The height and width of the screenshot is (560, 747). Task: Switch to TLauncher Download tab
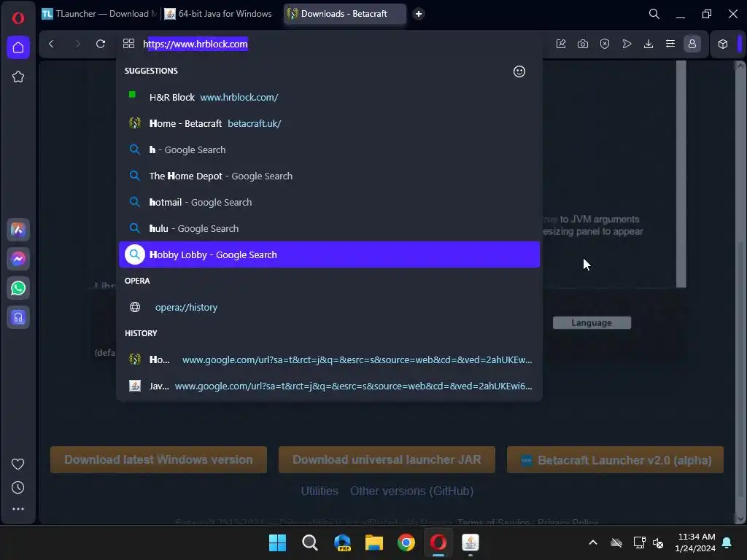[99, 14]
